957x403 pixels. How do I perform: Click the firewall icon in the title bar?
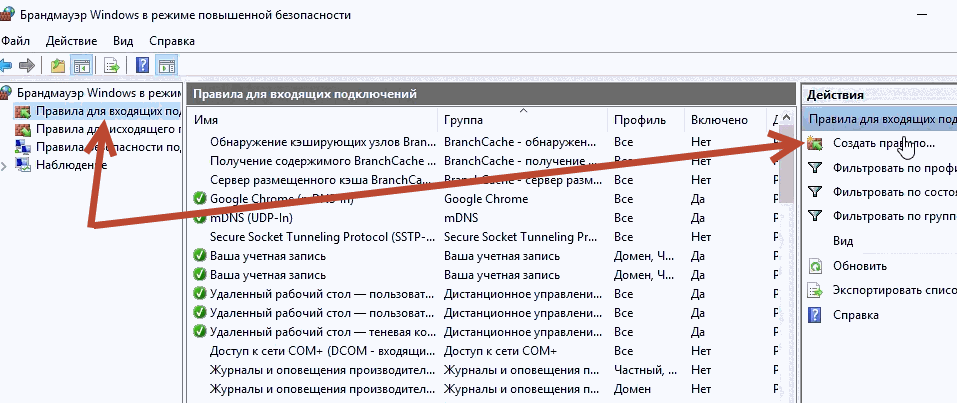click(7, 13)
